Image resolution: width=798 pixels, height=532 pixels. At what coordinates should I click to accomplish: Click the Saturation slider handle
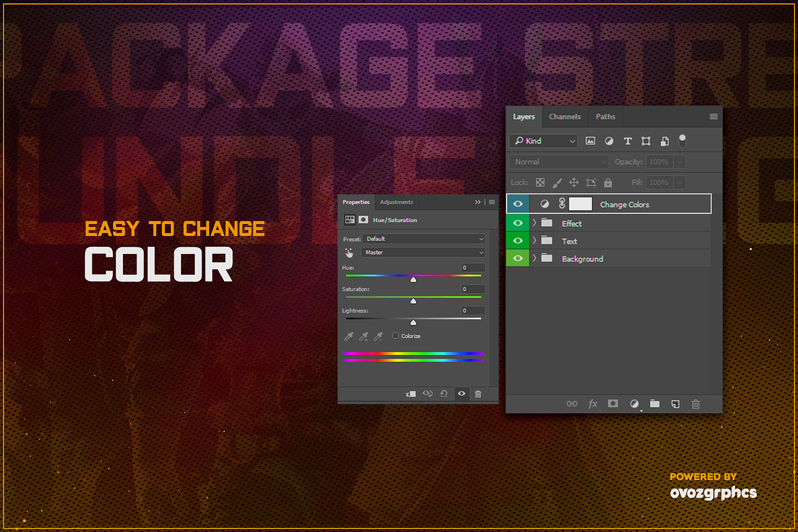click(413, 301)
